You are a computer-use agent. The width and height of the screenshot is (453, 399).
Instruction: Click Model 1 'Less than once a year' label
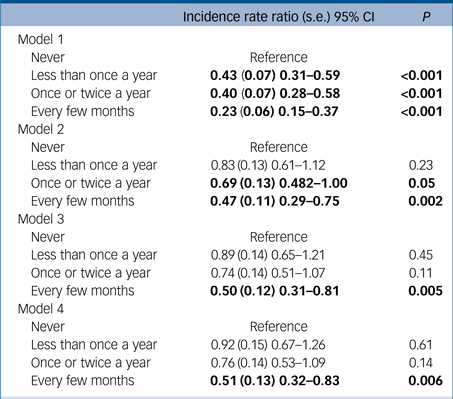click(94, 76)
